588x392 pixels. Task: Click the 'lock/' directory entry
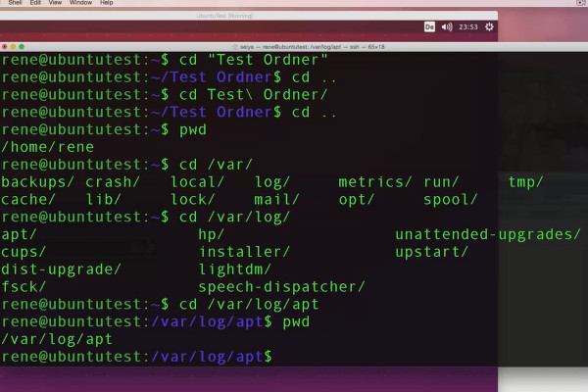(193, 200)
